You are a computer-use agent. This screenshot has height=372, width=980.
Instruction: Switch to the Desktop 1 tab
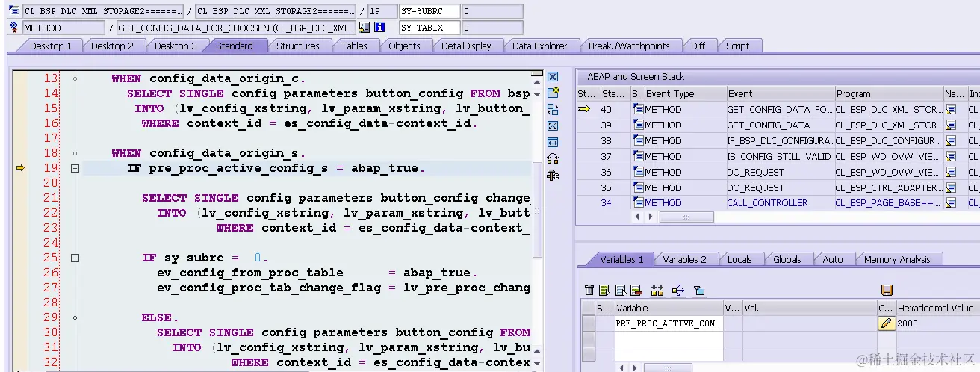(x=51, y=46)
